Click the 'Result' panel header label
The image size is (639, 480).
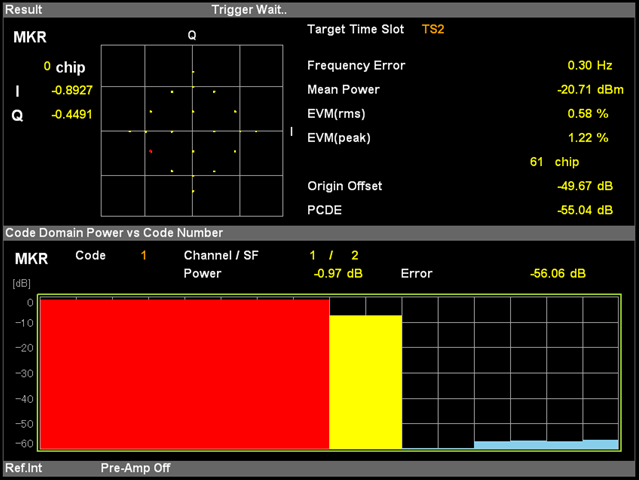click(x=24, y=9)
